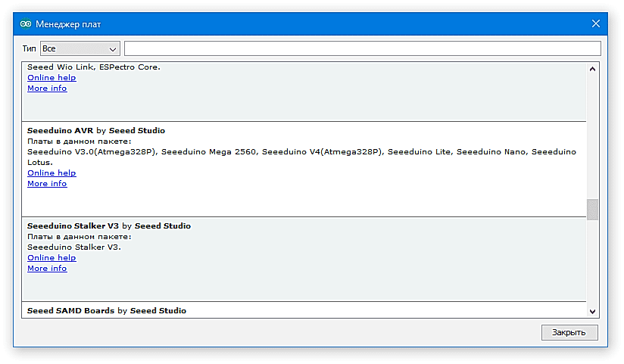The height and width of the screenshot is (364, 624).
Task: Select the Seeeduino AVR package entry
Action: pyautogui.click(x=303, y=201)
